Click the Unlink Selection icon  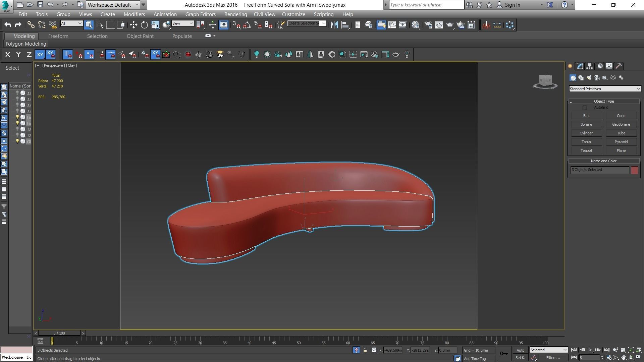click(x=42, y=25)
